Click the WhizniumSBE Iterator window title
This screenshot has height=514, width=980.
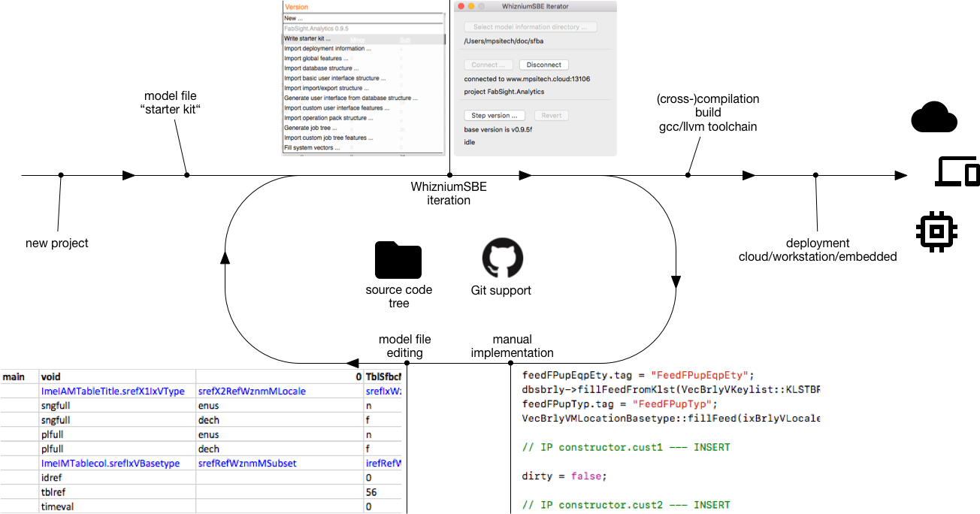535,6
